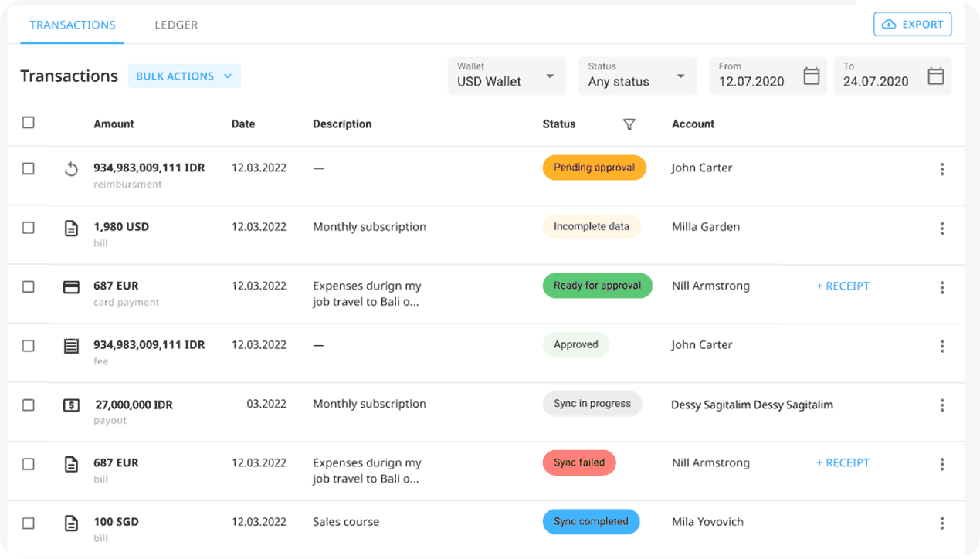
Task: Open the To date calendar icon
Action: (935, 76)
